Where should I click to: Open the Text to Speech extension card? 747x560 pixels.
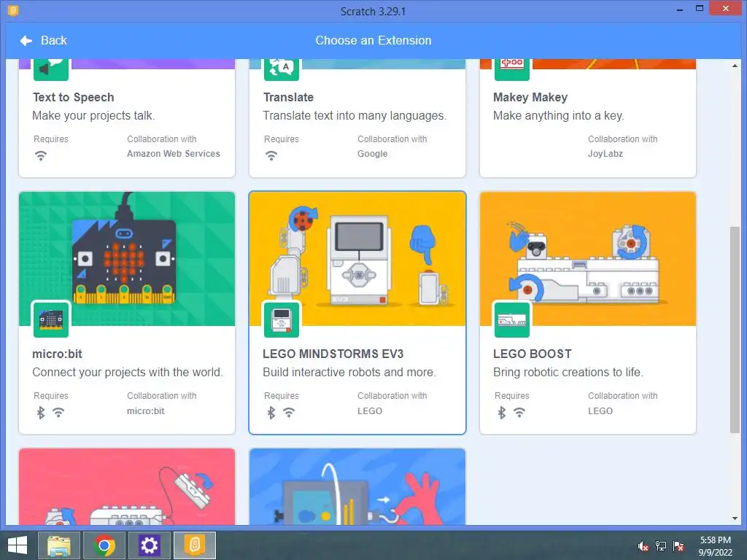127,118
